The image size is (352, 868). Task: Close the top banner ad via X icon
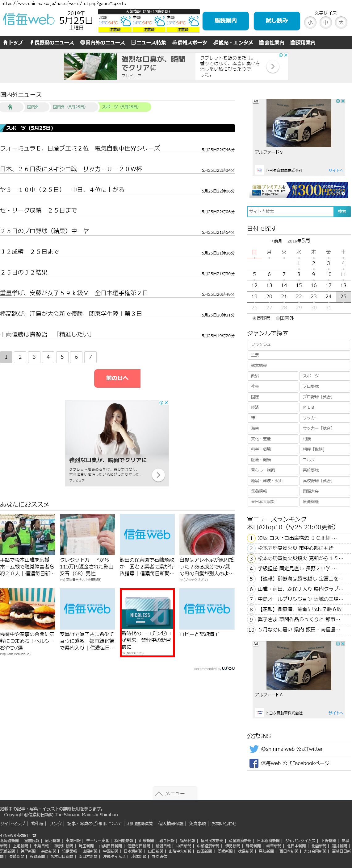tap(285, 55)
